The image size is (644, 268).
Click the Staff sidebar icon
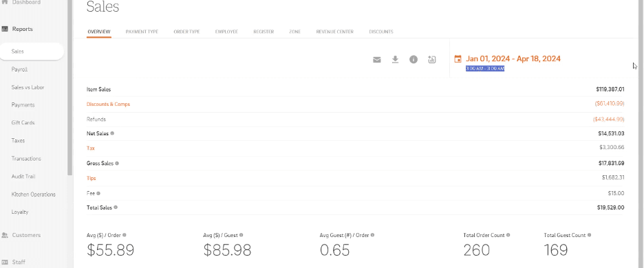[5, 262]
